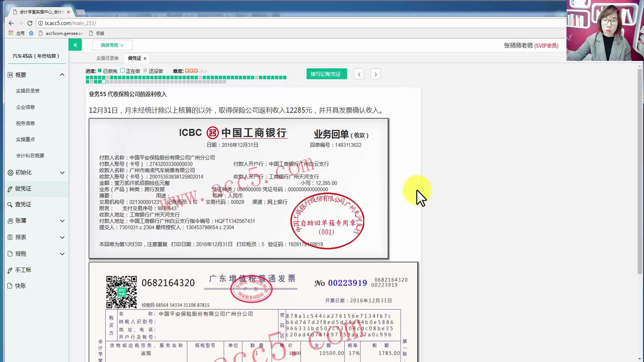
Task: Toggle the 还没做 gray checkbox
Action: click(145, 71)
